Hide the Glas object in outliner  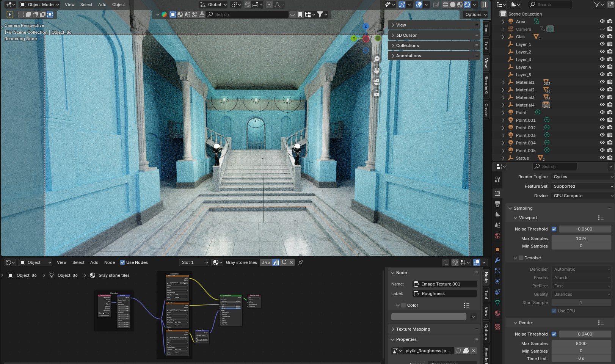point(602,37)
